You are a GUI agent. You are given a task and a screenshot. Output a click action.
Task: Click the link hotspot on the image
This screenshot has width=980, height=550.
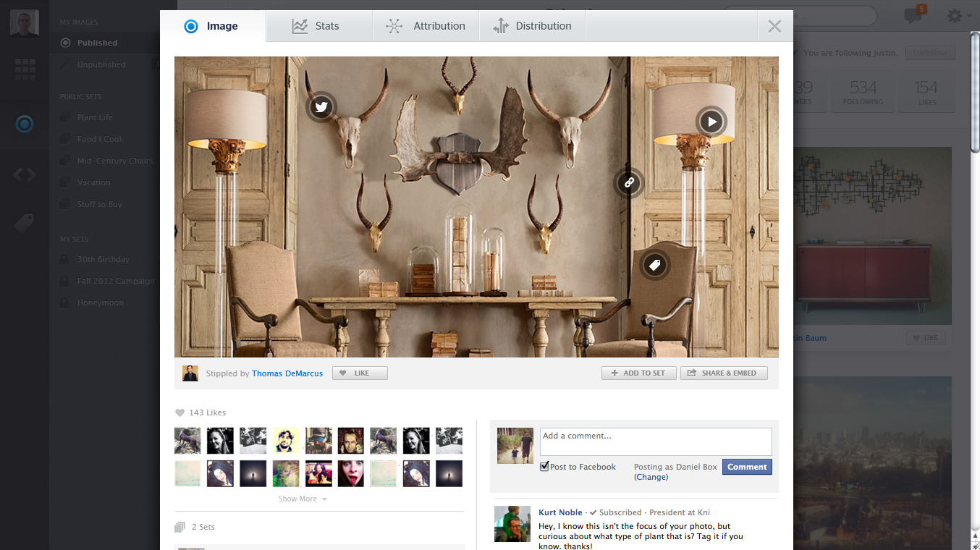pos(629,183)
